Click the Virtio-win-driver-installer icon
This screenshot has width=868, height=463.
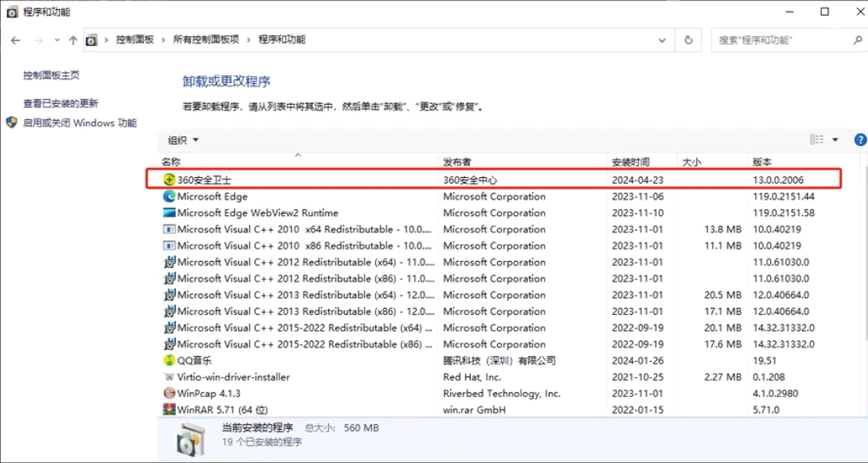coord(169,376)
